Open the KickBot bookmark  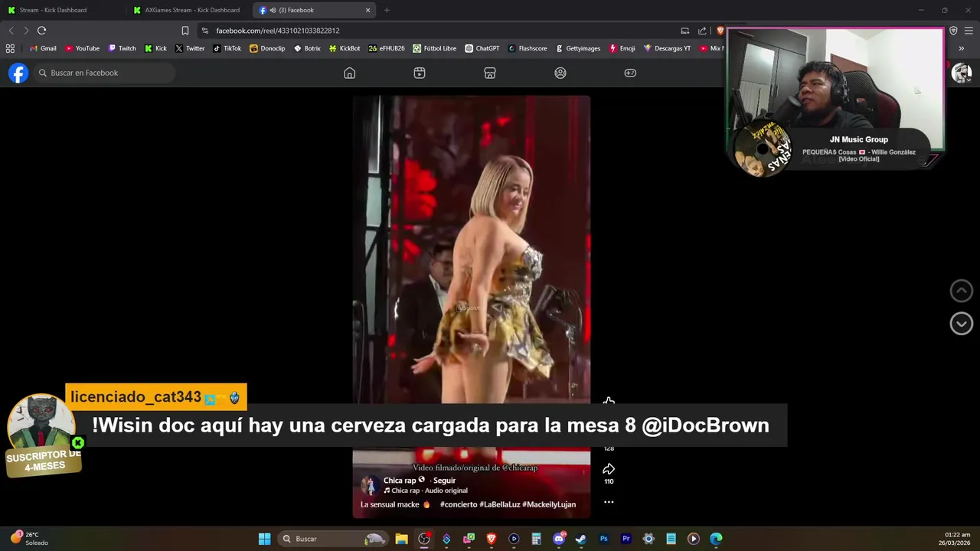345,48
